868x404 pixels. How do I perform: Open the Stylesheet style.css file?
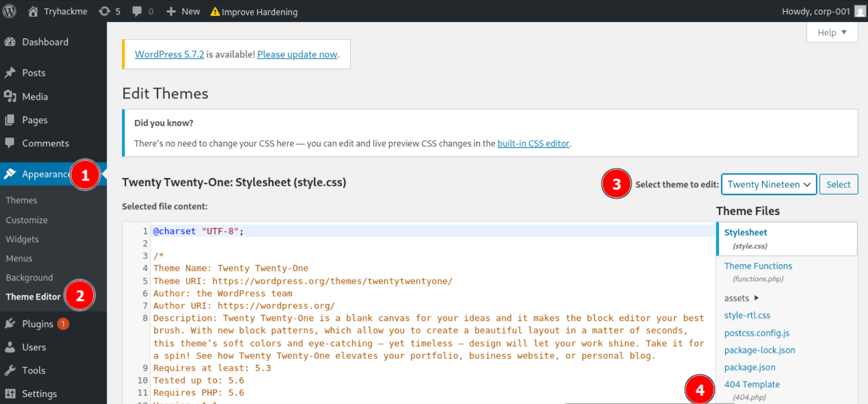(x=787, y=239)
